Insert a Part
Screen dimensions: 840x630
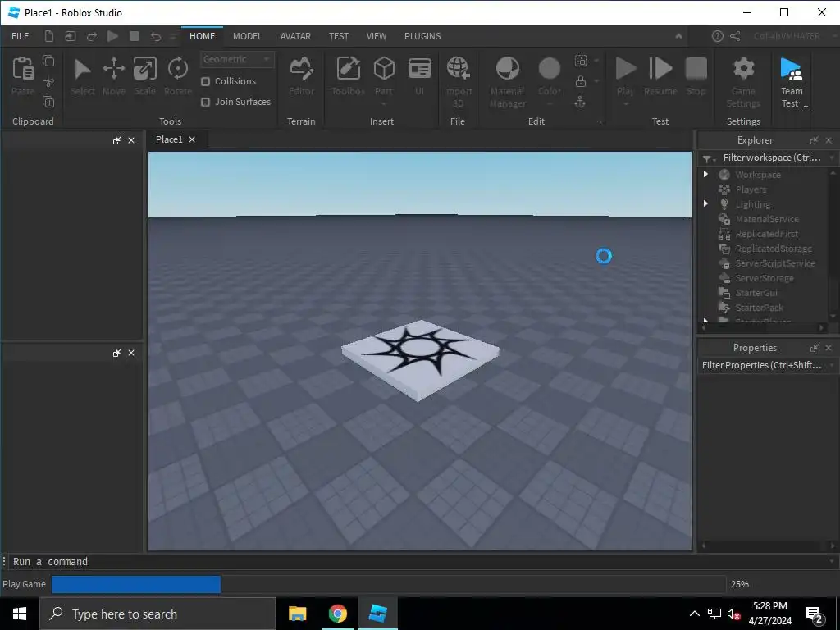pyautogui.click(x=384, y=69)
